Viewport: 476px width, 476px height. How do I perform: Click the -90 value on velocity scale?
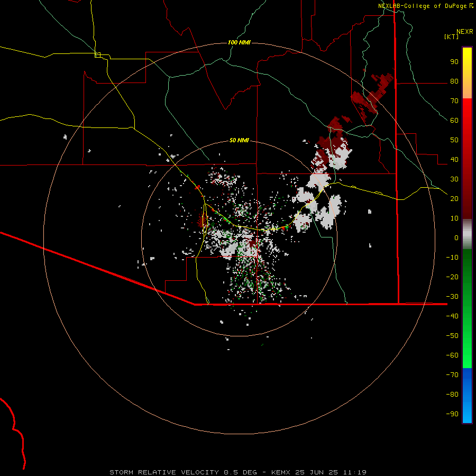[x=452, y=414]
